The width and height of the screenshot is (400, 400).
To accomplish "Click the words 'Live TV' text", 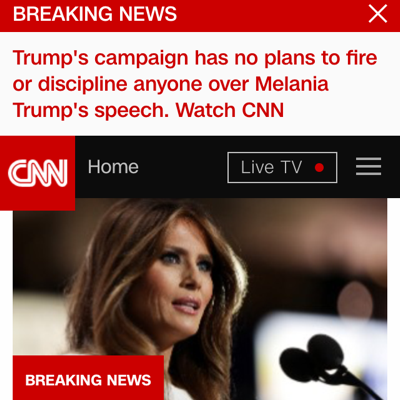I will tap(271, 167).
